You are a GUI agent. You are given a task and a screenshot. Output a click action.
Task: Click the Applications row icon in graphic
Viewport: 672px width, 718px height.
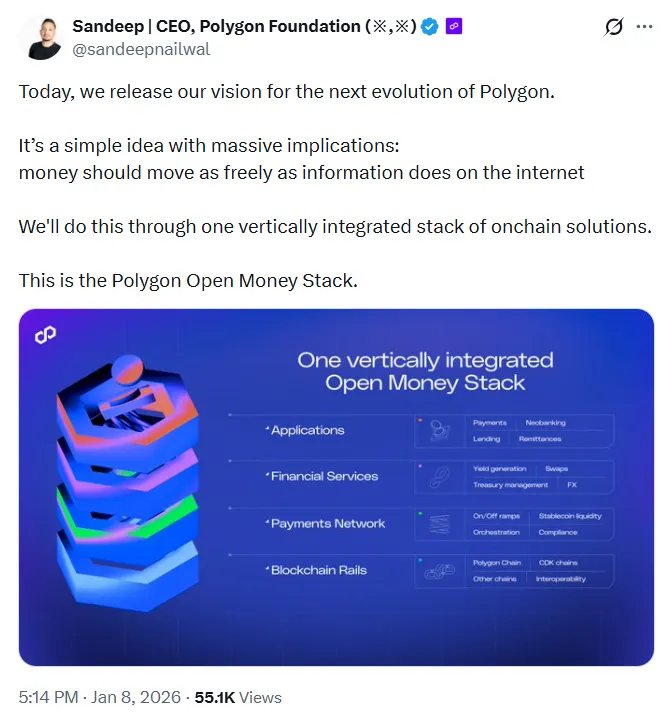pos(438,430)
